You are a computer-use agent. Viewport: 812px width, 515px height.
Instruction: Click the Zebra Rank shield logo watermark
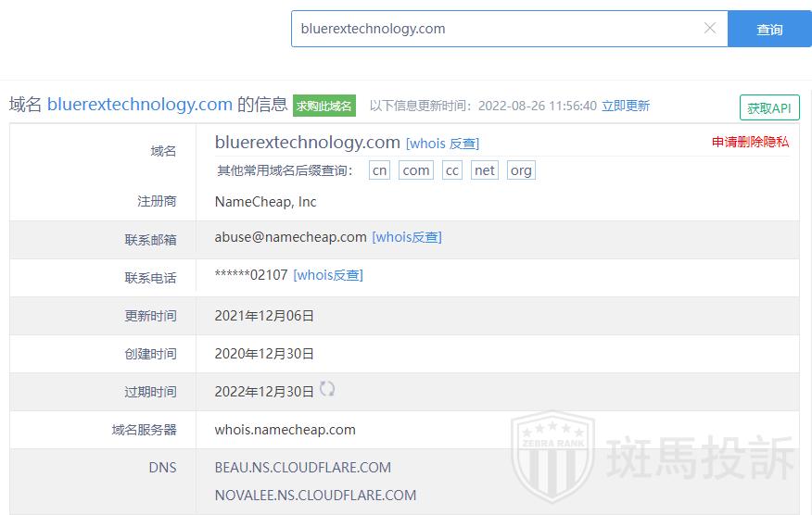point(553,460)
